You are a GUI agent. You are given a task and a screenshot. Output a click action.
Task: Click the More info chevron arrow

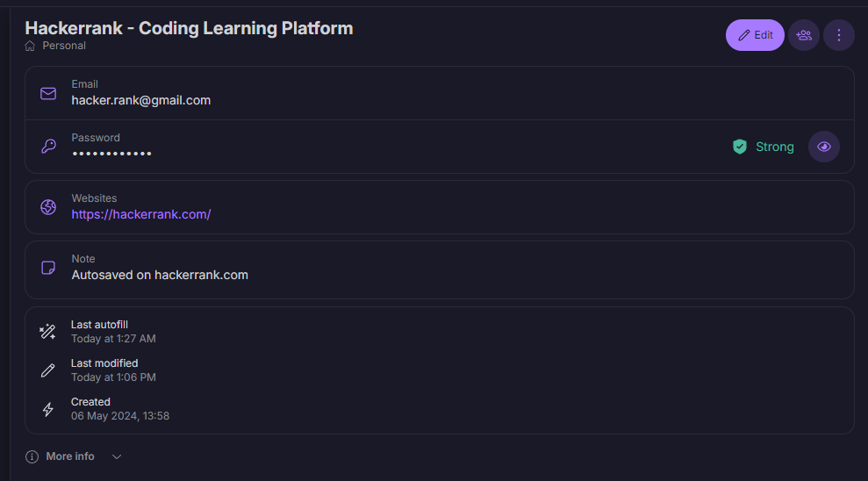tap(116, 456)
